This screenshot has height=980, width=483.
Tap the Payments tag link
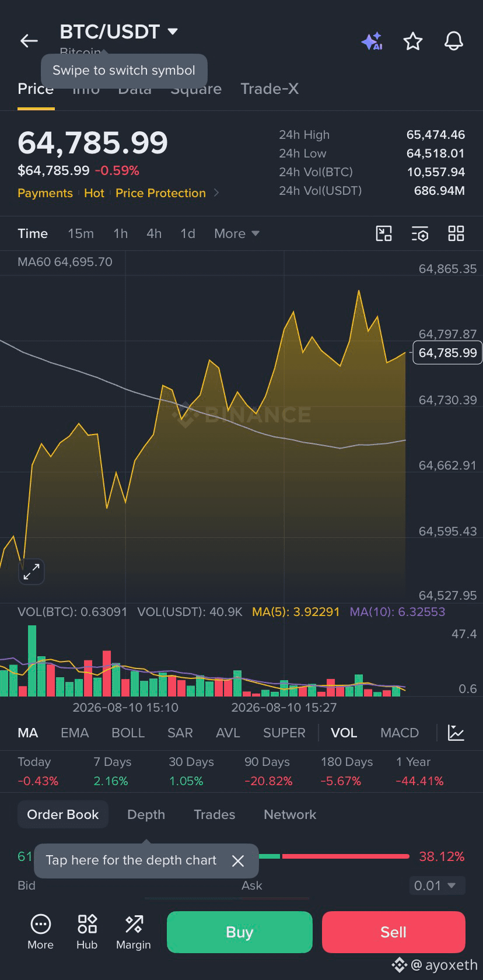click(45, 193)
